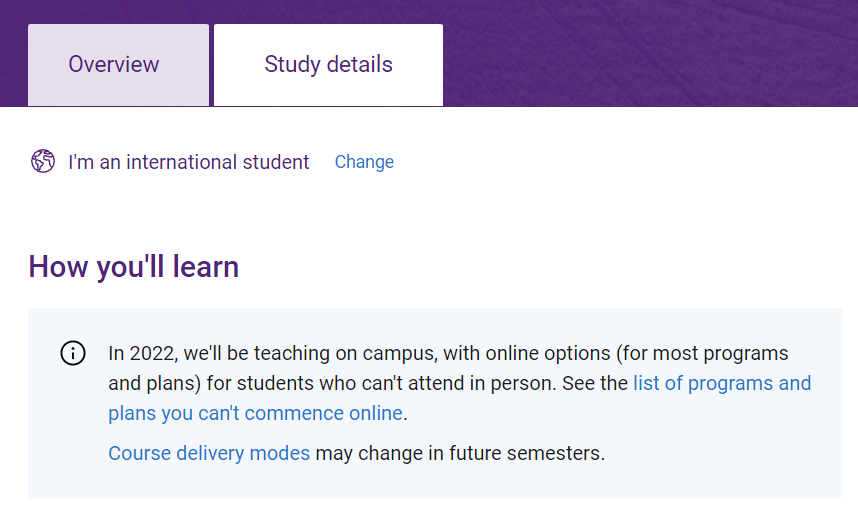The image size is (858, 515).
Task: Click the word 'Overview' in the tabs
Action: tap(114, 65)
